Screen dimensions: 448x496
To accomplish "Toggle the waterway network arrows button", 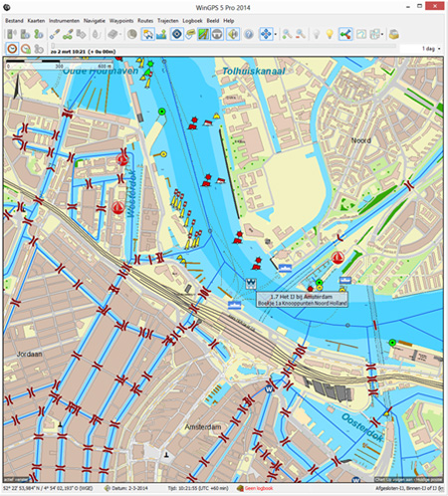I will point(345,34).
